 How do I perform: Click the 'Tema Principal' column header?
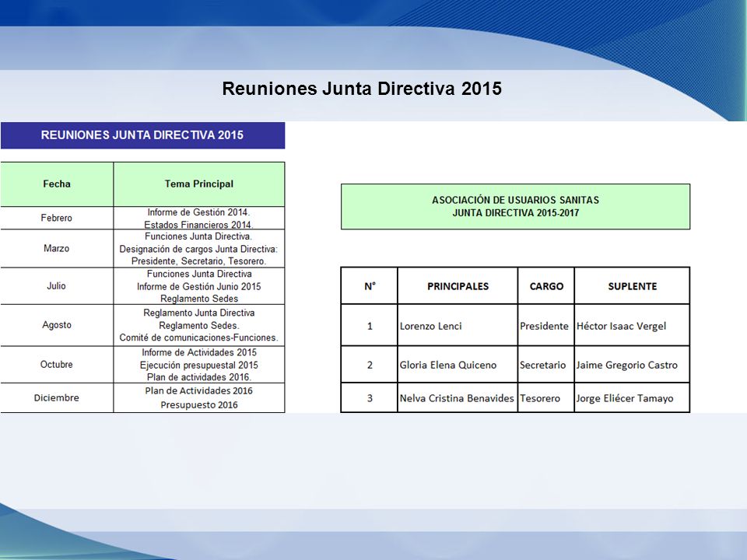click(x=199, y=184)
